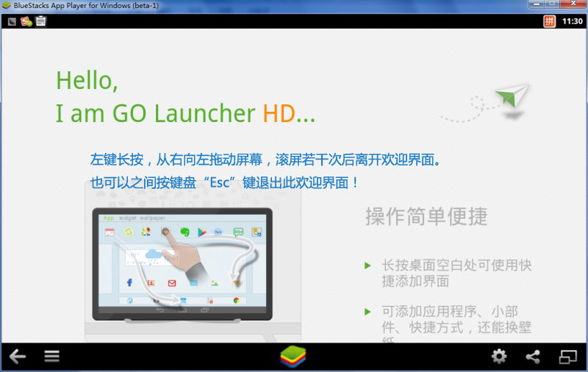
Task: Go back with the arrow button
Action: point(17,357)
